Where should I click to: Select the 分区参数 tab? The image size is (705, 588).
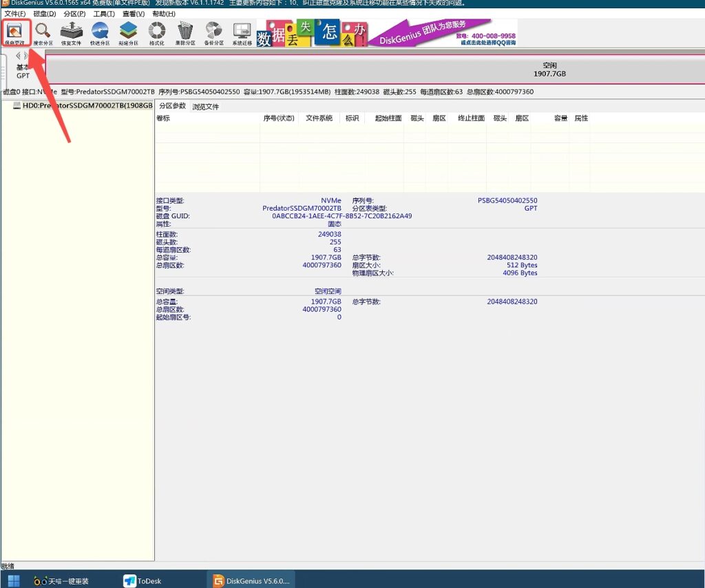(172, 106)
